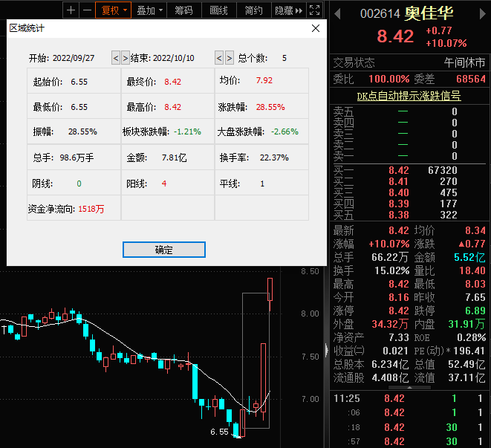Switch to 简约 view mode
The image size is (491, 448).
click(x=253, y=10)
